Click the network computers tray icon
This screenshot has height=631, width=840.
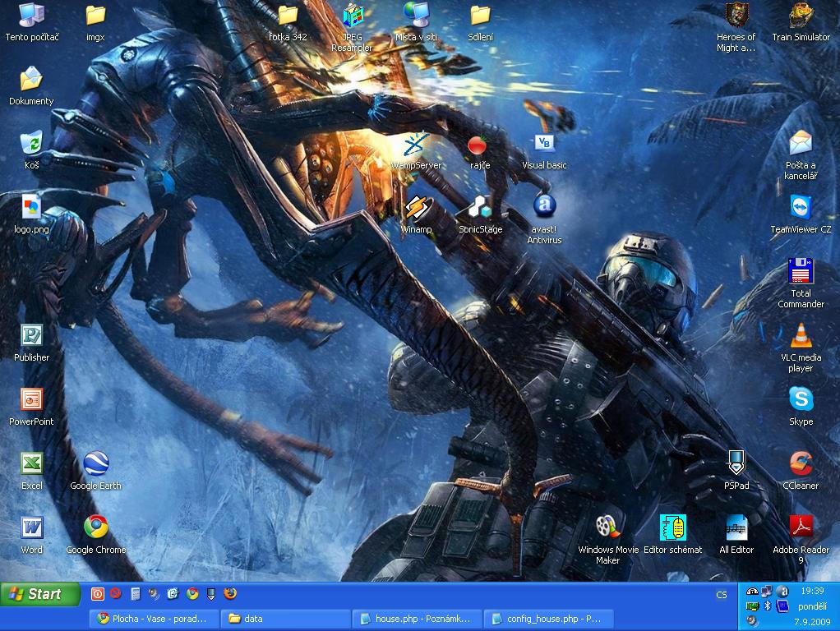[767, 592]
